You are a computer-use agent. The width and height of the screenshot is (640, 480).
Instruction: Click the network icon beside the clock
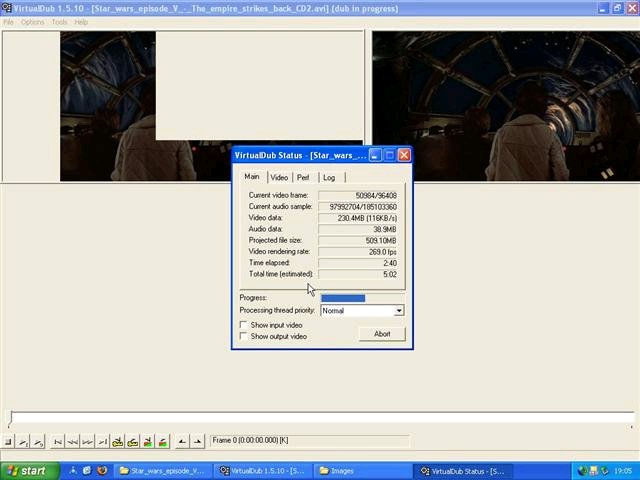(604, 471)
